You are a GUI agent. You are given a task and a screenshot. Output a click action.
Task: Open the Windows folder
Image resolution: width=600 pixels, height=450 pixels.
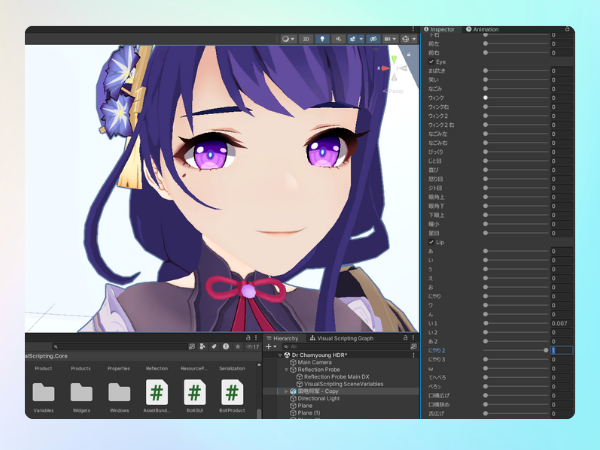[119, 396]
